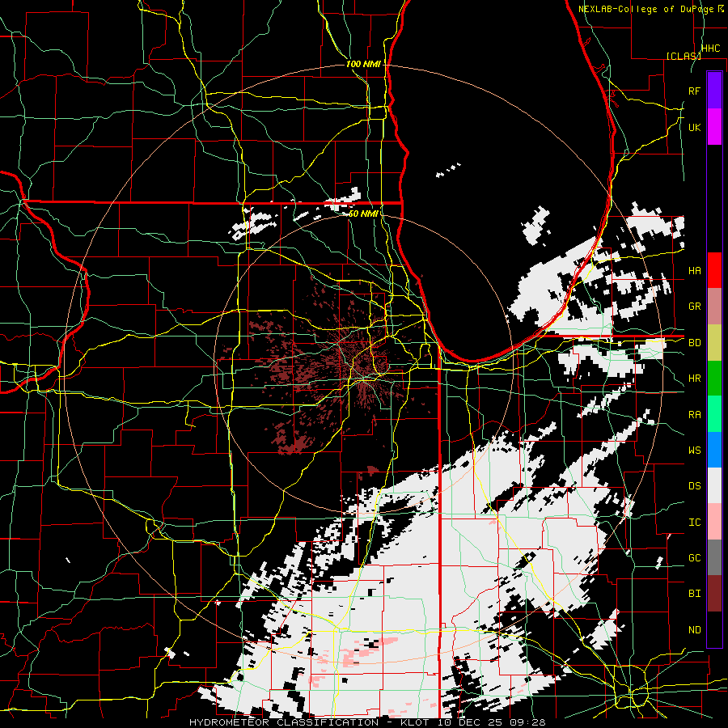Click the HA legend label
728x728 pixels.
pos(694,271)
